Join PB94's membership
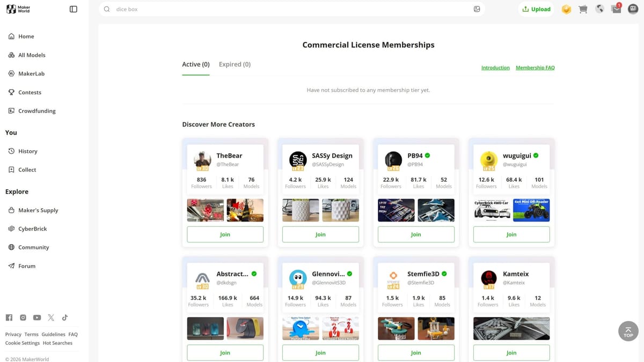This screenshot has width=644, height=362. pyautogui.click(x=416, y=234)
